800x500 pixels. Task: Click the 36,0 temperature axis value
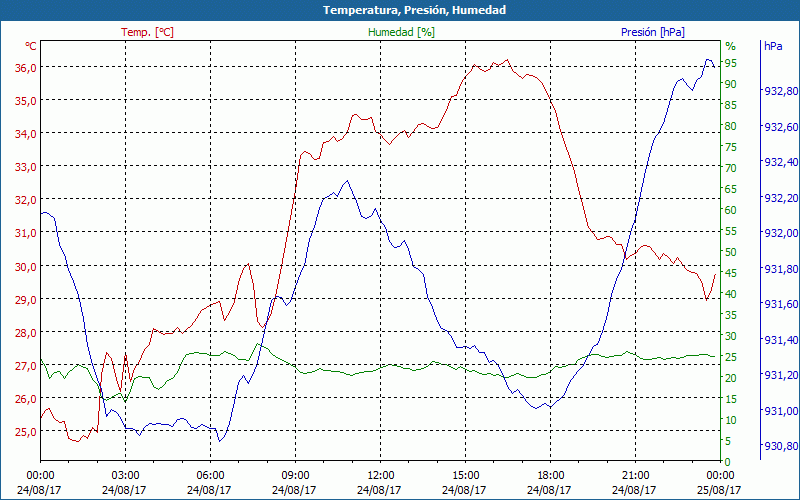click(26, 67)
